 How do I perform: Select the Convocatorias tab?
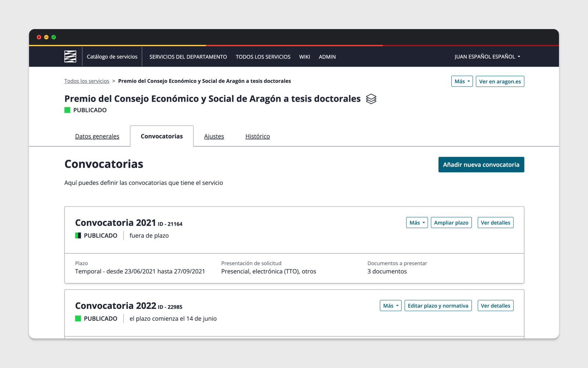pyautogui.click(x=162, y=136)
